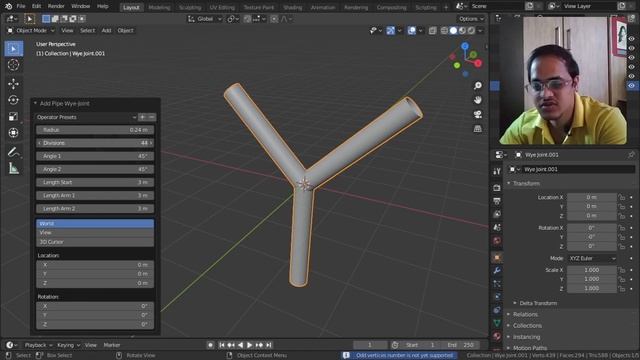Select the Cursor tool
Screen dimensions: 640x360
pos(13,65)
